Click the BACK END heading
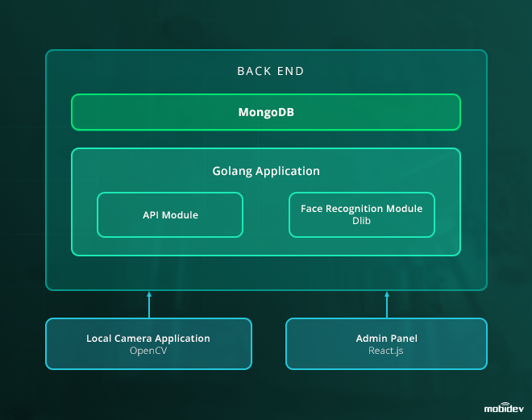The height and width of the screenshot is (420, 532). click(x=271, y=71)
